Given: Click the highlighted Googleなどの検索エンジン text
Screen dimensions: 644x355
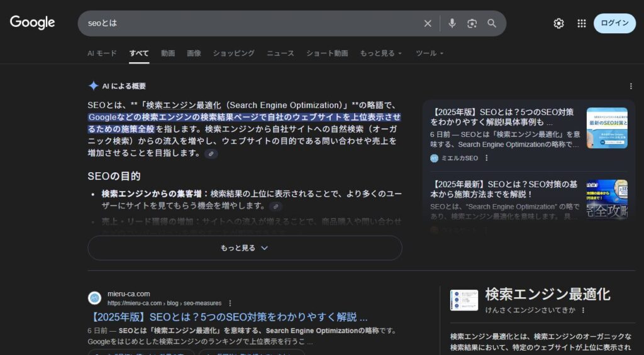Looking at the screenshot, I should click(245, 123).
